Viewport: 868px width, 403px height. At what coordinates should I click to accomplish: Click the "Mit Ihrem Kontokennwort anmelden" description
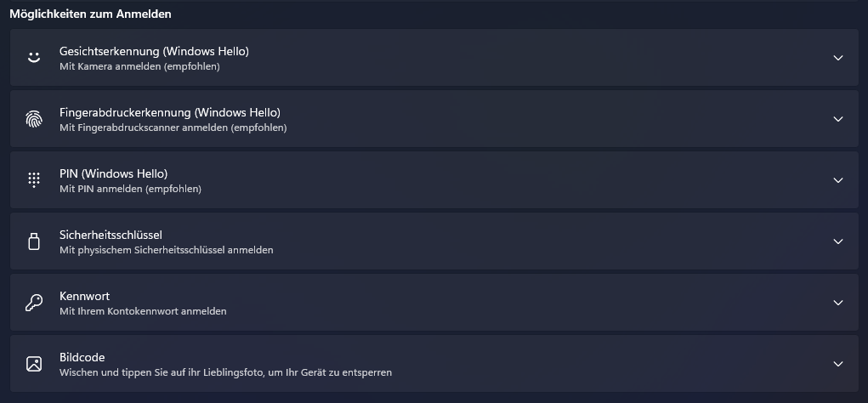pyautogui.click(x=143, y=311)
